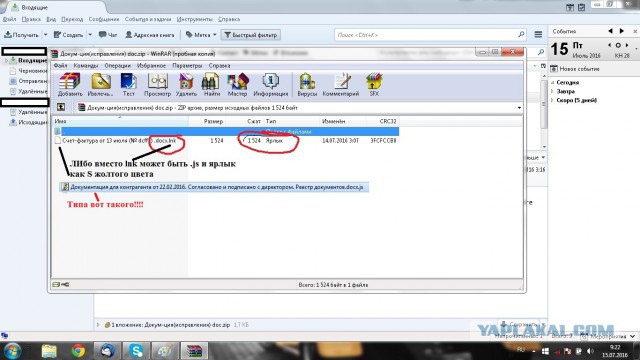Click WinRAR Извлечь (Extract) icon
640x360 pixels.
[100, 84]
